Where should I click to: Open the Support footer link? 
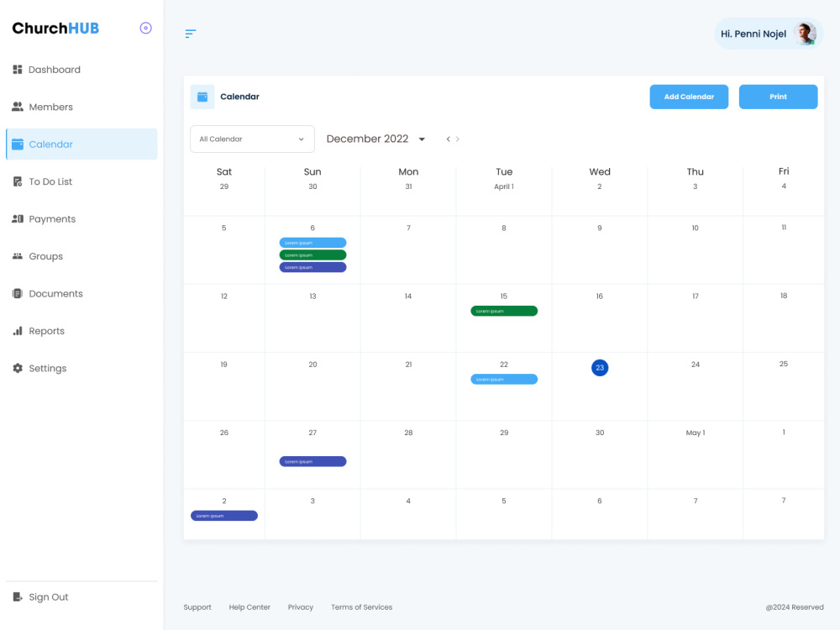coord(197,607)
